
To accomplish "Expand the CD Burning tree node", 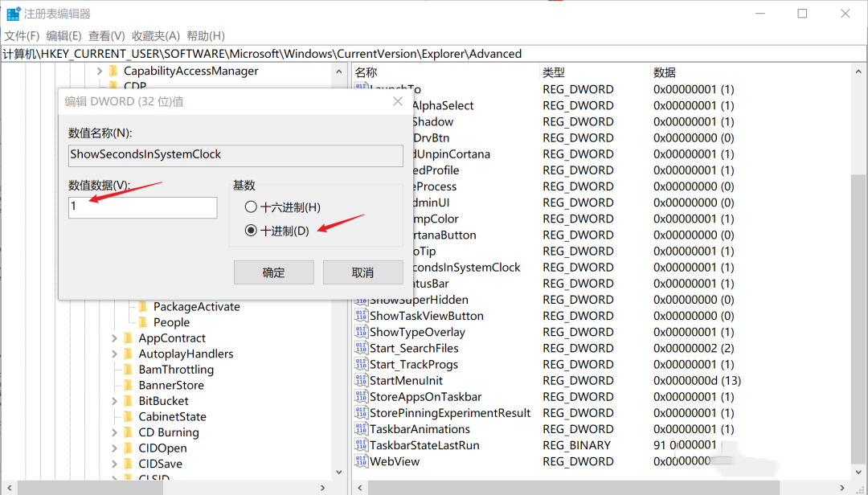I will tap(114, 432).
